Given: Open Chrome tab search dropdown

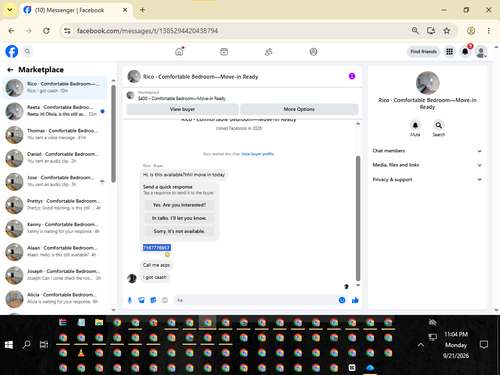Looking at the screenshot, I should pos(10,10).
